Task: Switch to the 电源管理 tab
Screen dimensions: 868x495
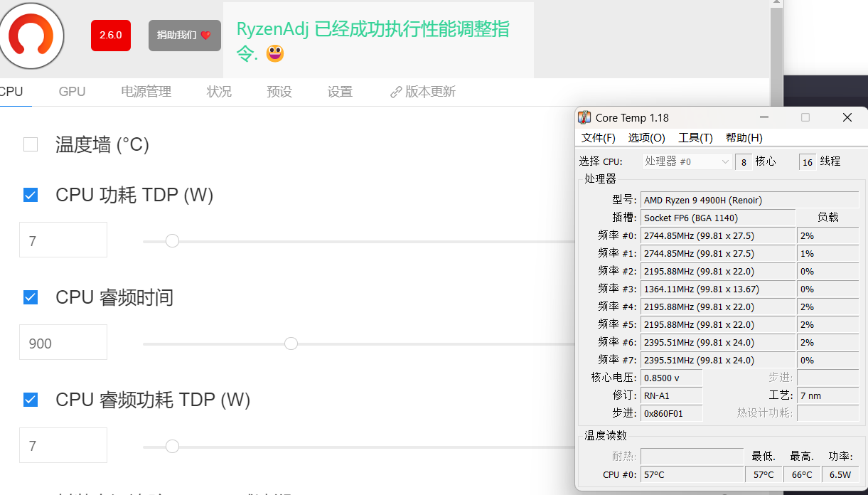Action: point(146,92)
